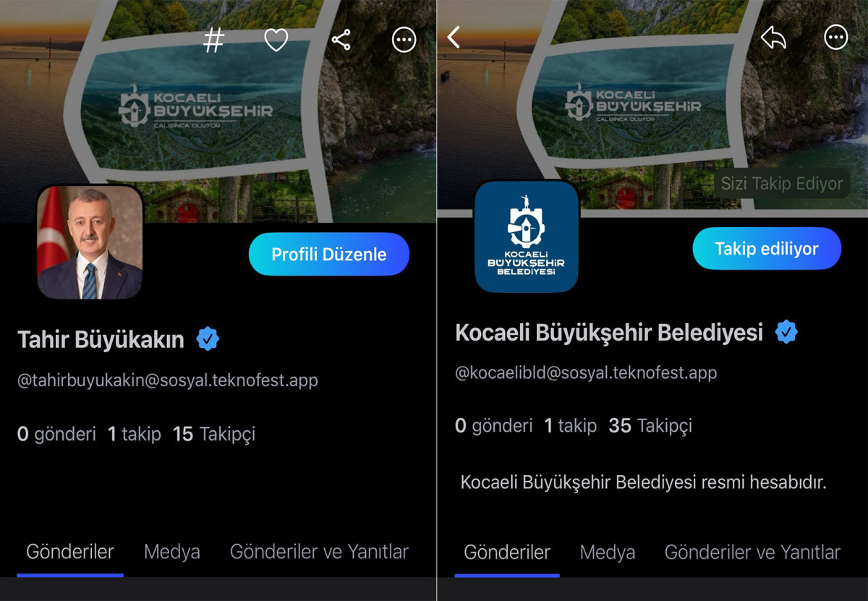Go back using the left chevron arrow
Viewport: 868px width, 601px height.
pyautogui.click(x=454, y=37)
